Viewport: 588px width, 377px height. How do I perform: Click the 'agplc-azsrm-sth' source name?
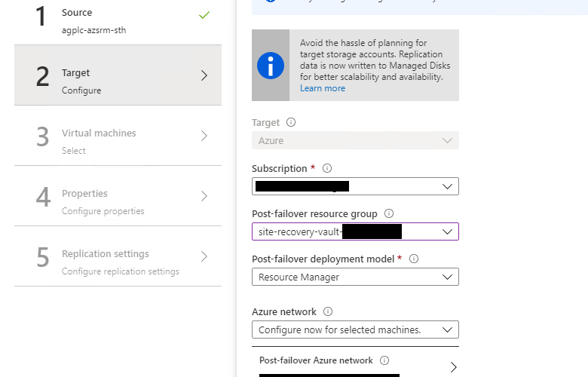[x=93, y=30]
